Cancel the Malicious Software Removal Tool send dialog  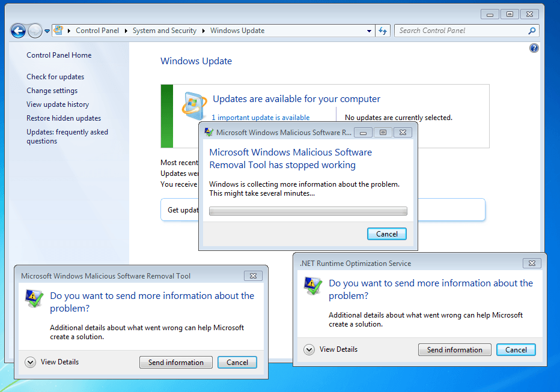[x=237, y=363]
